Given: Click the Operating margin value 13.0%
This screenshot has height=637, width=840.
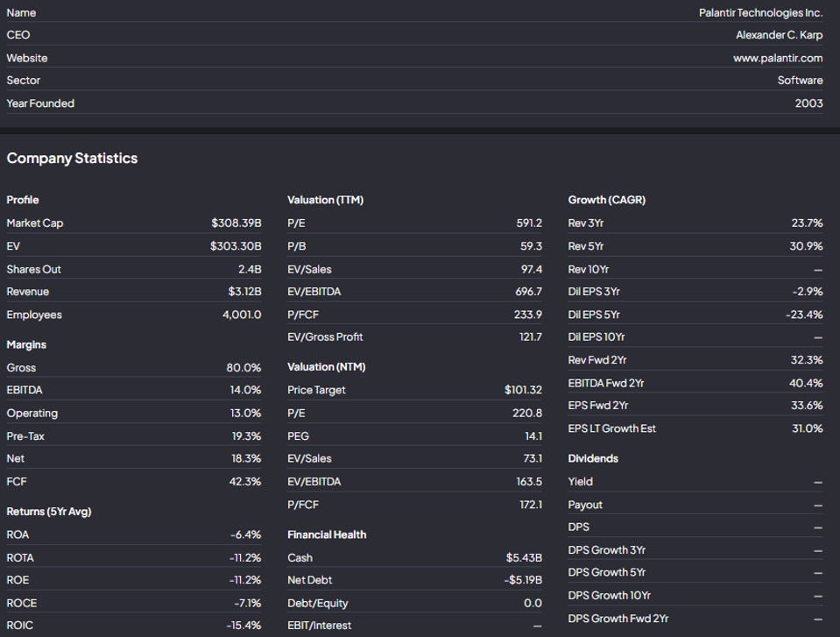Looking at the screenshot, I should pos(245,413).
